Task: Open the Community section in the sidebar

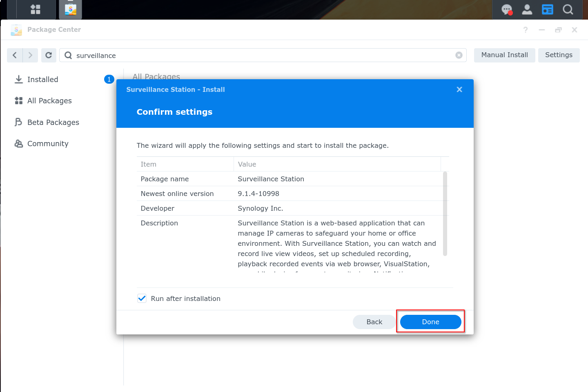Action: click(48, 144)
